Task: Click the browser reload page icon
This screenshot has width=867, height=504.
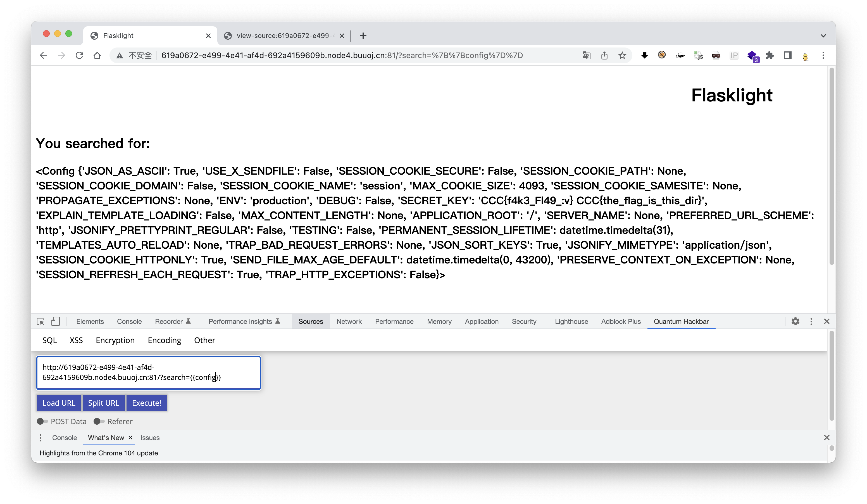Action: pos(80,55)
